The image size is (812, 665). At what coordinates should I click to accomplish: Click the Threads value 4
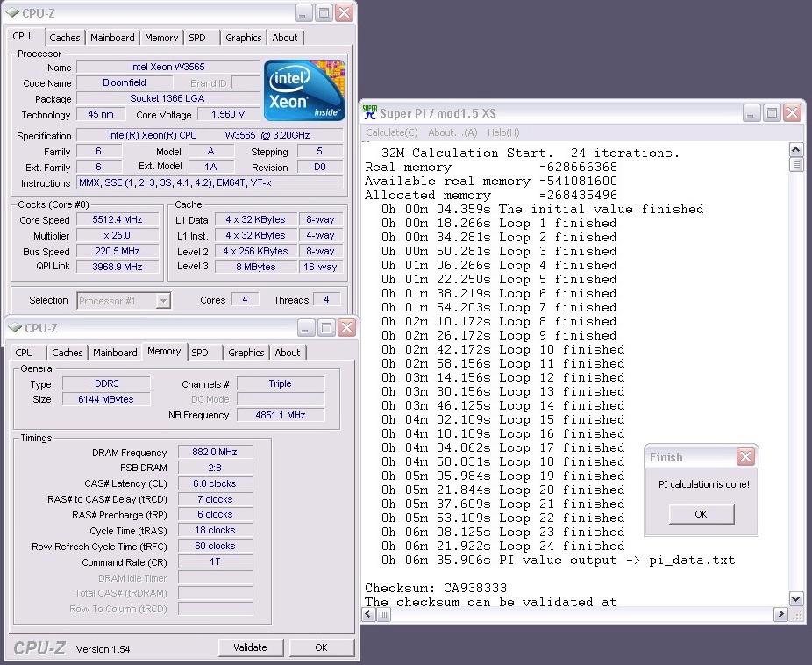pos(326,300)
